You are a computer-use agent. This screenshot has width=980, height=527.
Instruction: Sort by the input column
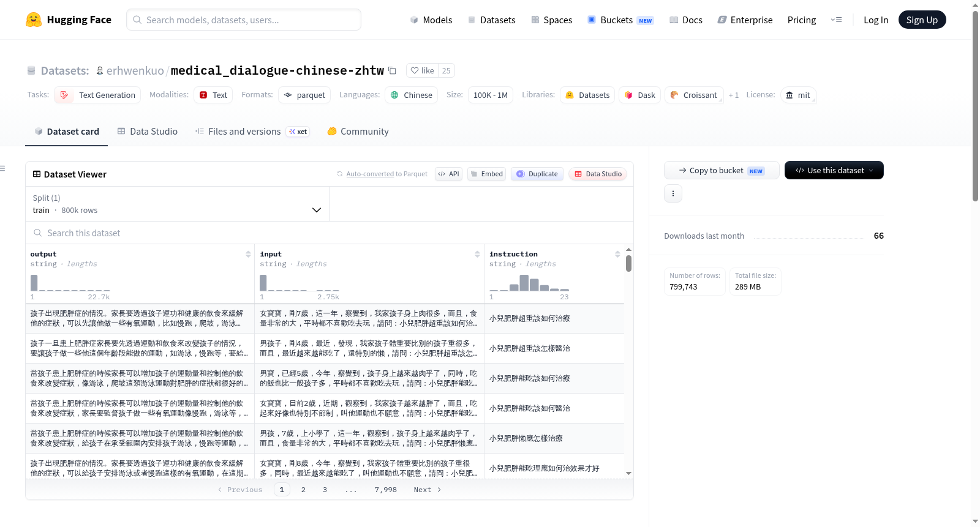tap(477, 254)
